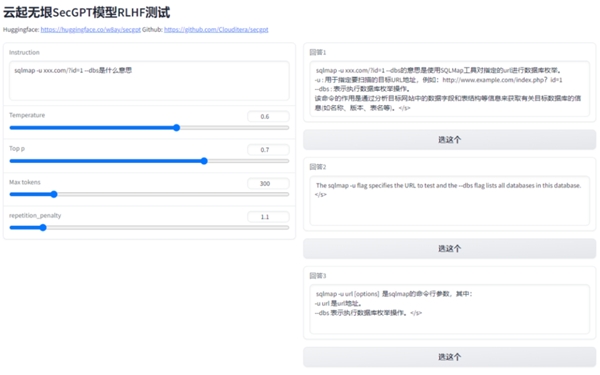
Task: Click the Temperature value field showing 0.6
Action: [x=268, y=116]
